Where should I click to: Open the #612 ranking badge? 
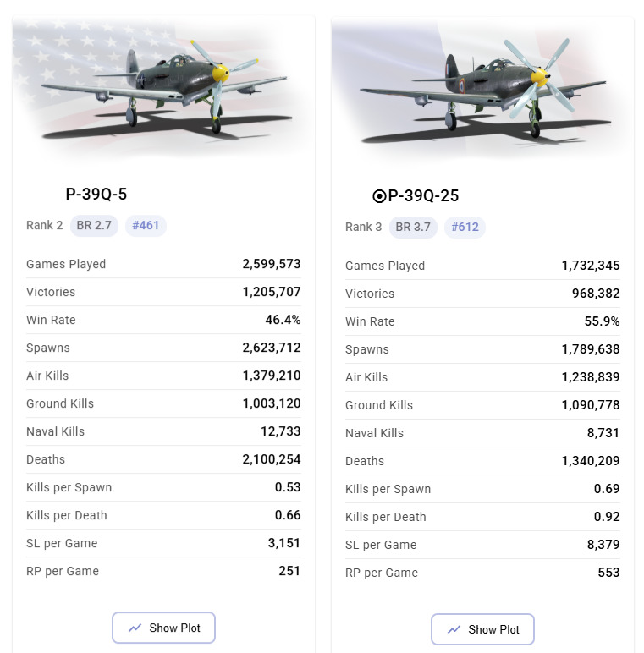(465, 227)
